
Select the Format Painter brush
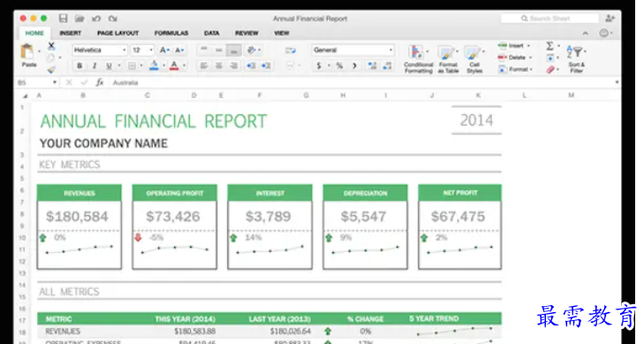click(51, 70)
